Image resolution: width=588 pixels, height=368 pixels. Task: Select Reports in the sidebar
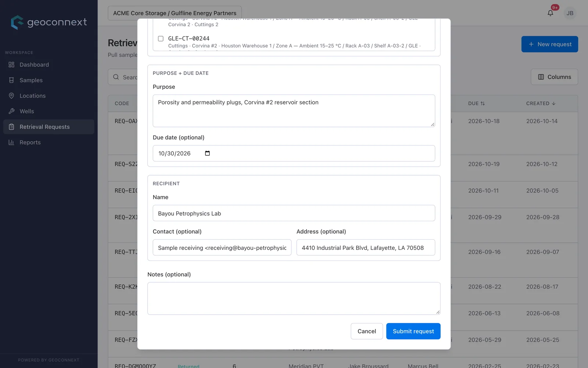[x=49, y=142]
